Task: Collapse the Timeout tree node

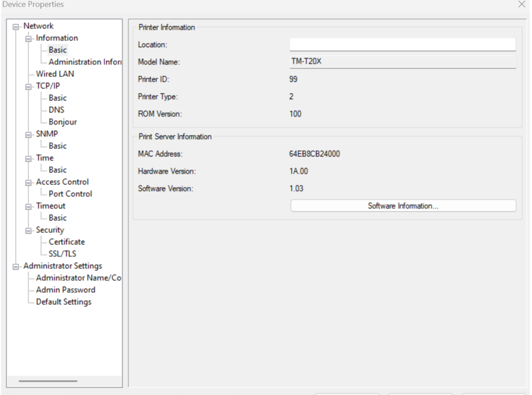Action: click(x=28, y=207)
